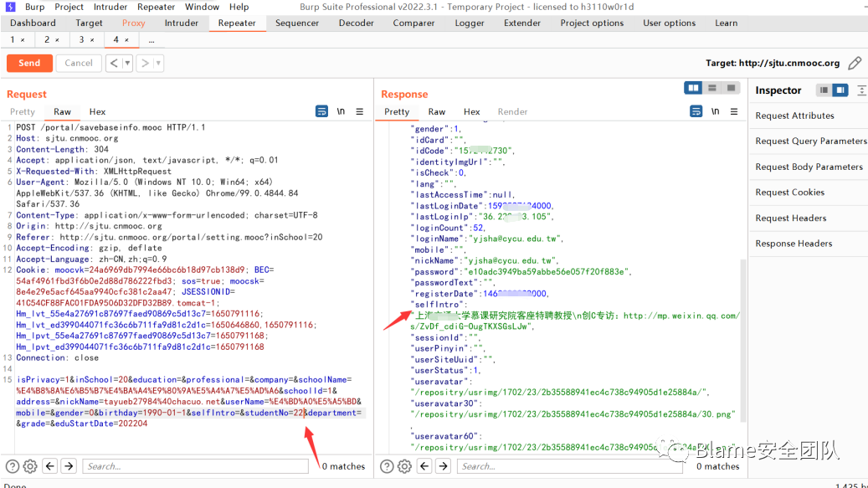
Task: Switch to the Decoder tab
Action: coord(356,23)
